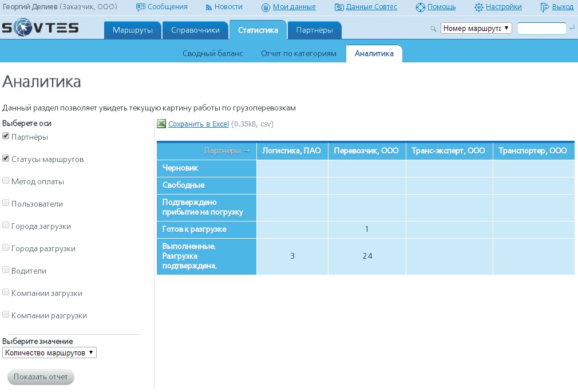Click the Мои данные emblem icon
The width and height of the screenshot is (578, 392).
click(266, 7)
